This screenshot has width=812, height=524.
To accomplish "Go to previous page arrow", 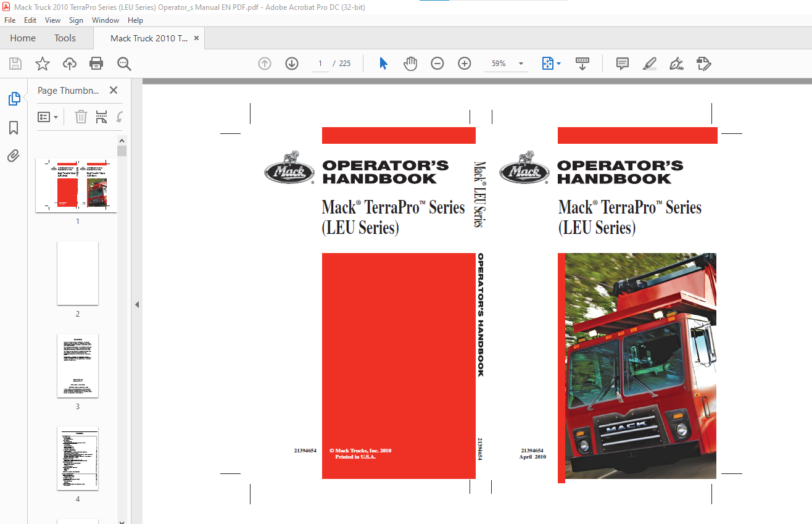I will click(265, 64).
